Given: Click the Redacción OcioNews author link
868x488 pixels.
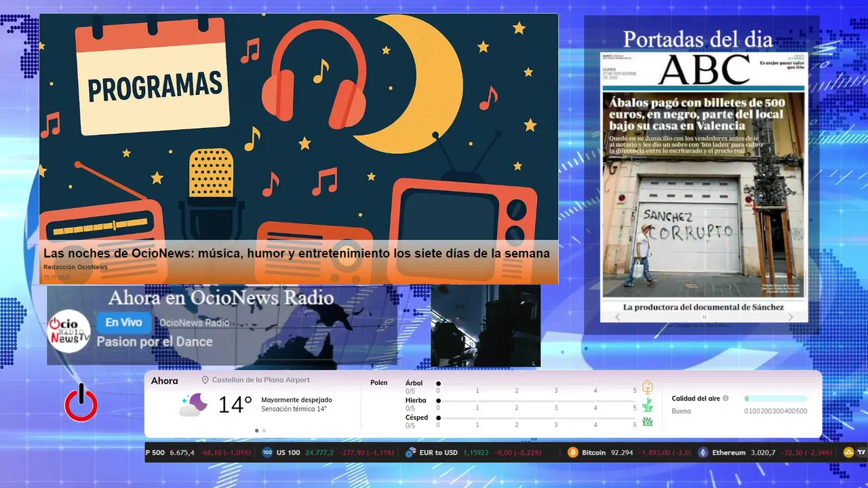Looking at the screenshot, I should [75, 267].
